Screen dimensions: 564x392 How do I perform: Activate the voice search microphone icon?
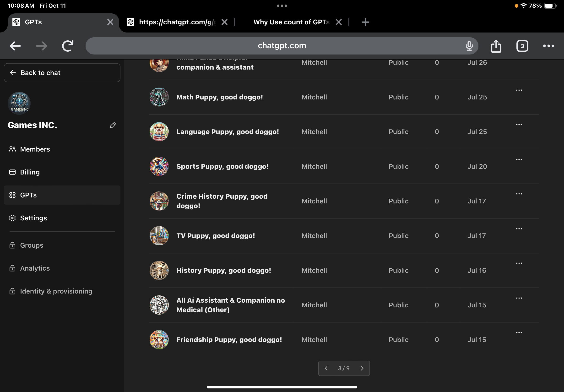(469, 46)
